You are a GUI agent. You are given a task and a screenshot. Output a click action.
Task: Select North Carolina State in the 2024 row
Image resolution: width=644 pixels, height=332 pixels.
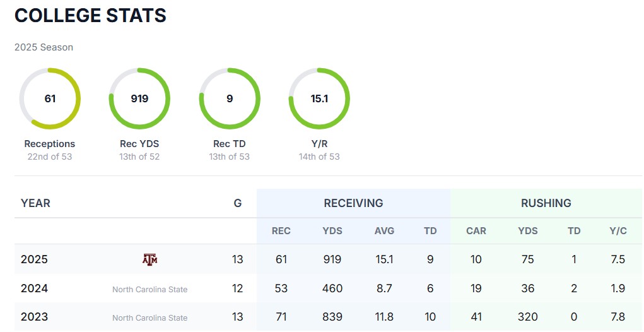pyautogui.click(x=149, y=289)
